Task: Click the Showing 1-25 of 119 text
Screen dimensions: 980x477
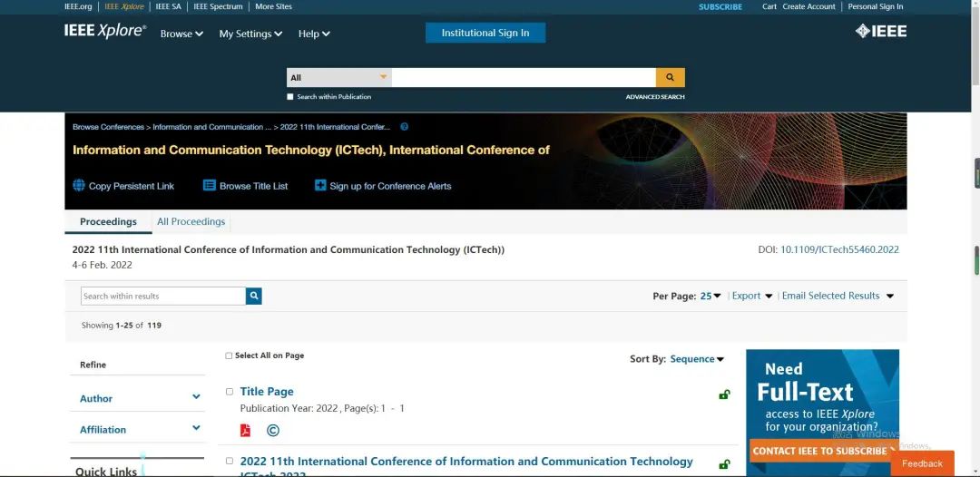Action: tap(122, 326)
